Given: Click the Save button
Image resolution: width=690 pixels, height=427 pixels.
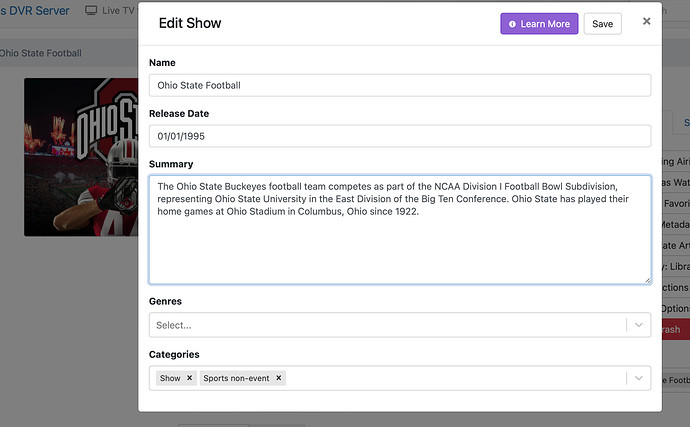Looking at the screenshot, I should pos(602,24).
